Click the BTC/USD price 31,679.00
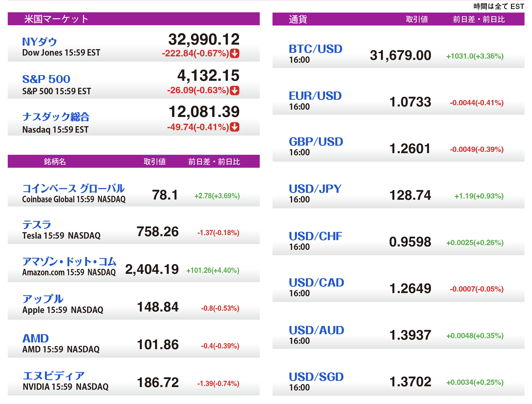532x404 pixels. [x=400, y=55]
